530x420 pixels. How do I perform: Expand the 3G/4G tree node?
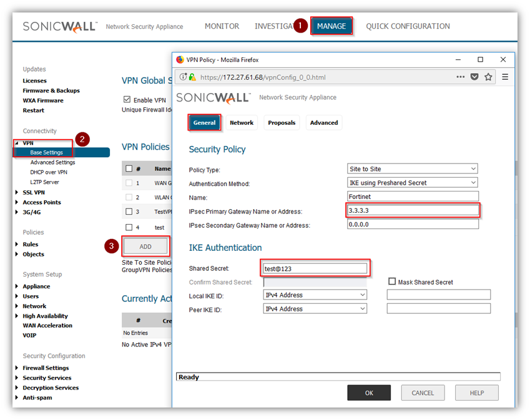click(17, 212)
